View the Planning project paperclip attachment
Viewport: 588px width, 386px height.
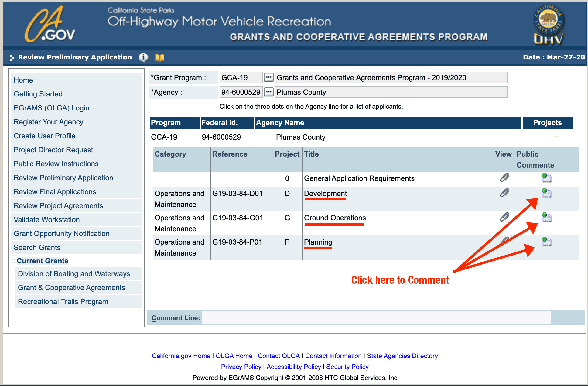pos(504,242)
